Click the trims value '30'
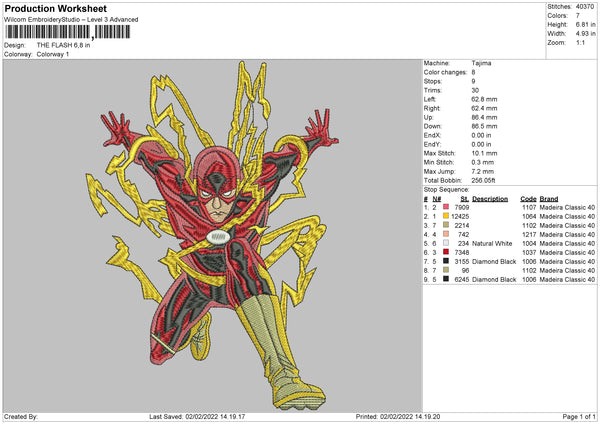 click(475, 90)
